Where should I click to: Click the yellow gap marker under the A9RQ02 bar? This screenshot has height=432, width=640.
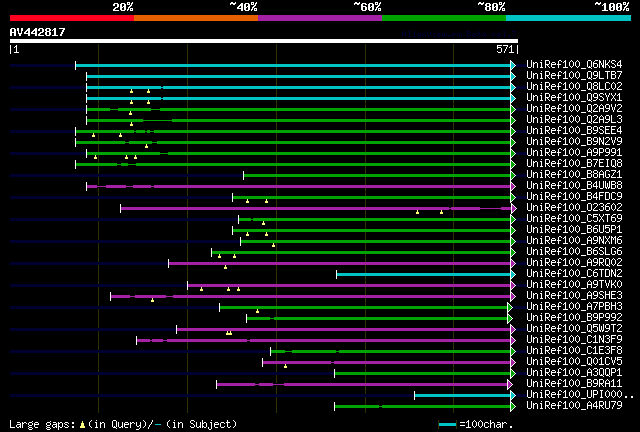point(225,267)
